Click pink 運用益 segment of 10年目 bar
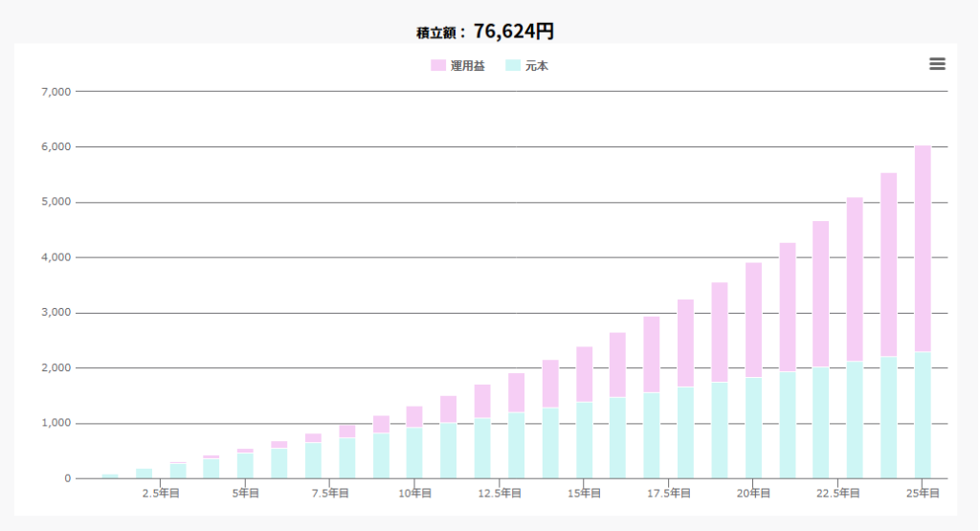980x531 pixels. click(x=414, y=416)
